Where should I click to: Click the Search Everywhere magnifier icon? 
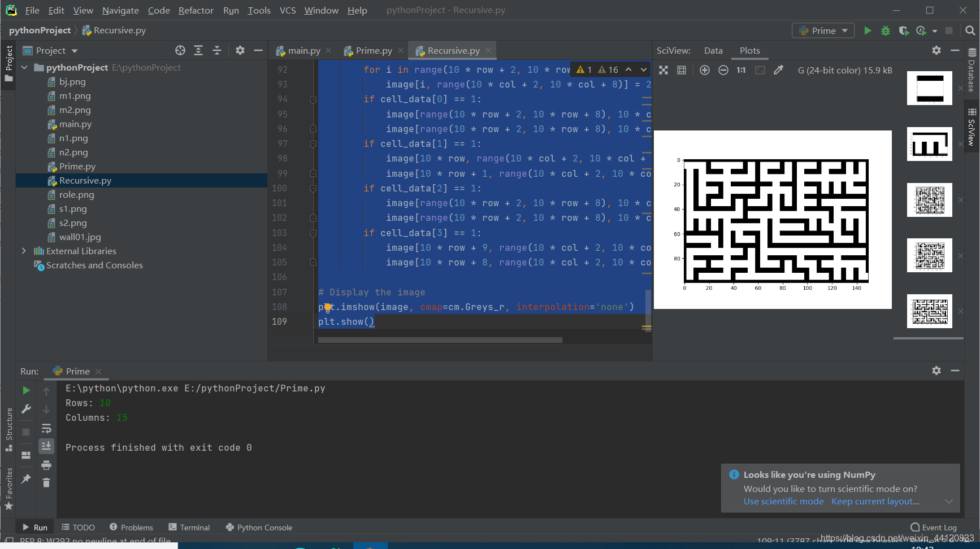click(970, 30)
